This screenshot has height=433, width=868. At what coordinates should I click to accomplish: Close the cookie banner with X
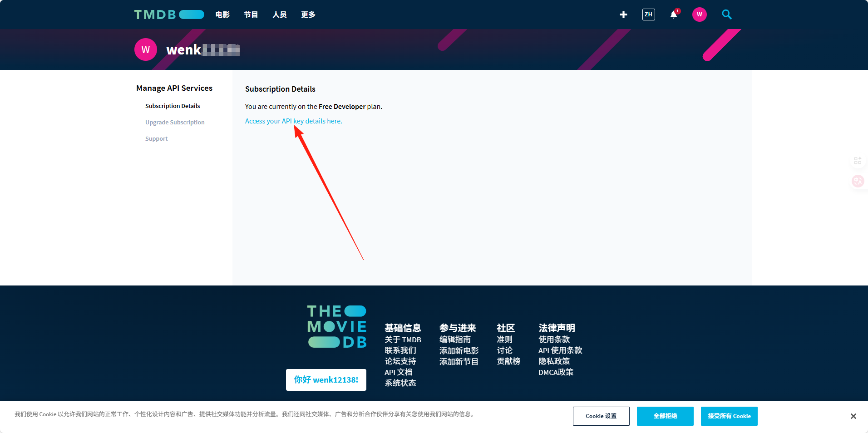[x=853, y=416]
